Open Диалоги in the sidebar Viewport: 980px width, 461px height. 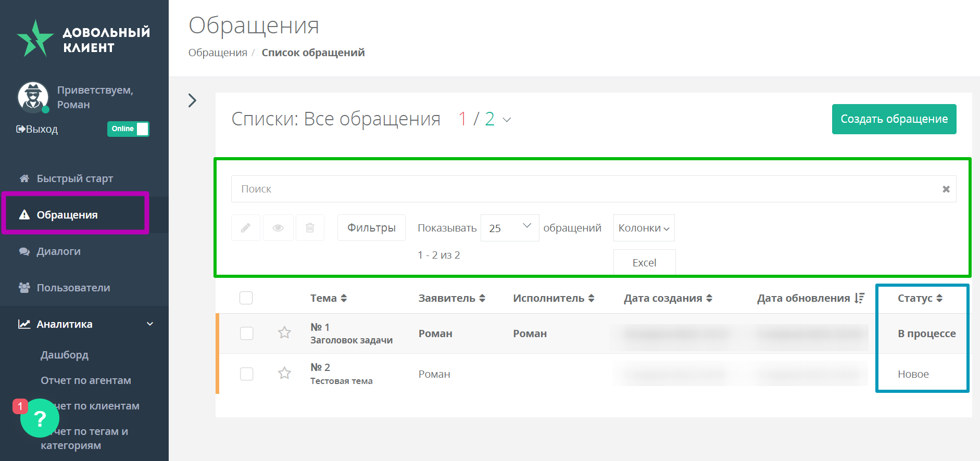coord(58,251)
